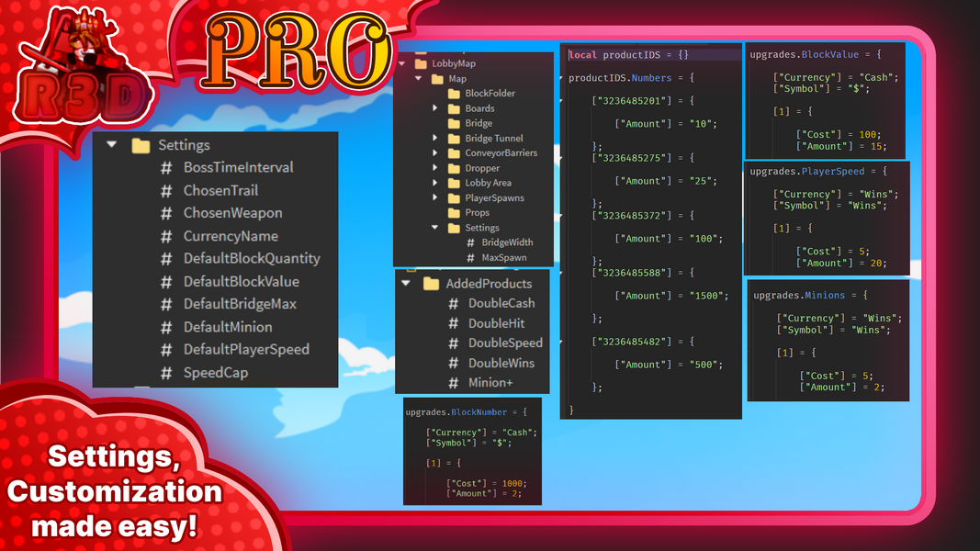Click the SpeedCap hash icon
Image resolution: width=980 pixels, height=551 pixels.
tap(166, 373)
